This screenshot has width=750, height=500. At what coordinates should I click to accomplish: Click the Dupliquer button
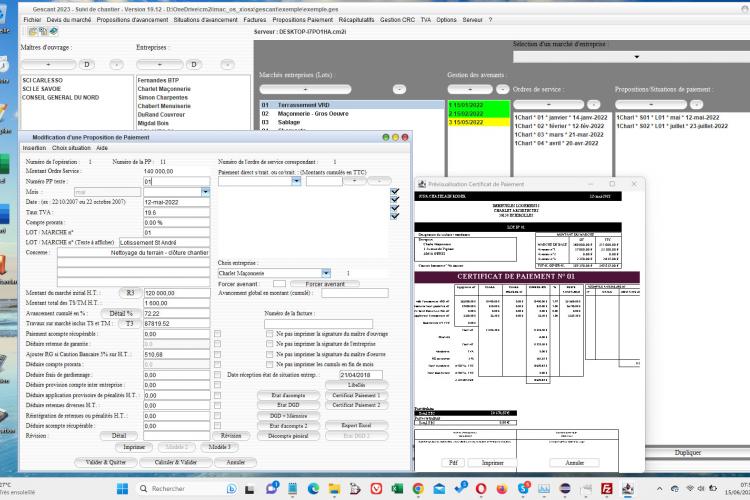coord(687,453)
